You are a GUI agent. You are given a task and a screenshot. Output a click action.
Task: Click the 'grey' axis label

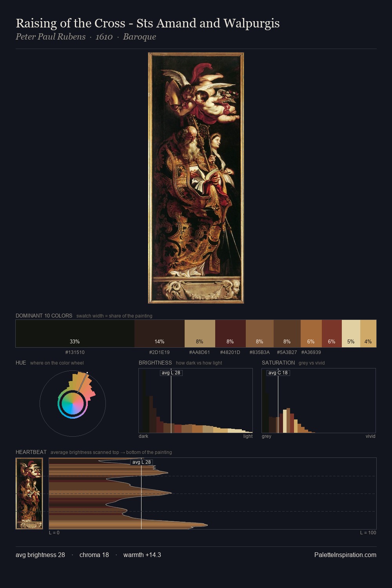[267, 436]
